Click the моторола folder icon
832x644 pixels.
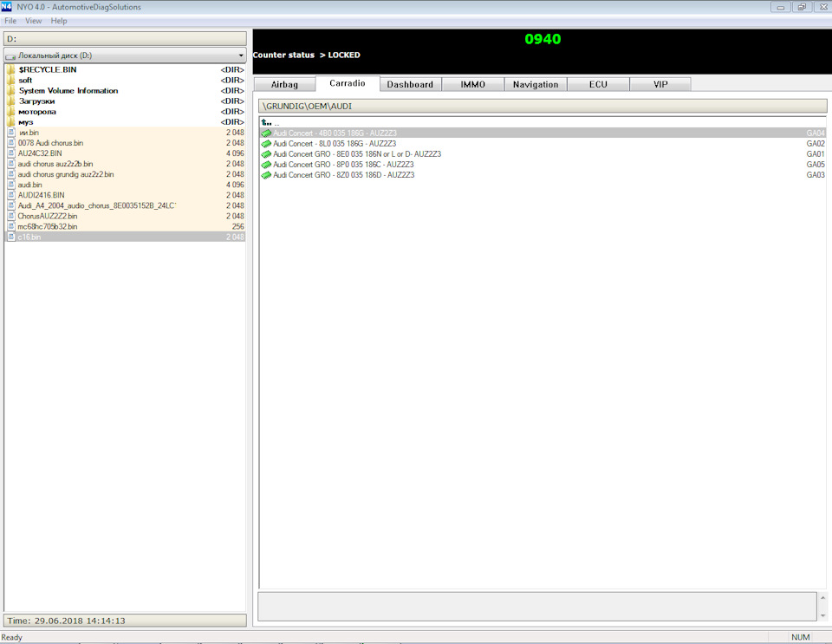11,112
